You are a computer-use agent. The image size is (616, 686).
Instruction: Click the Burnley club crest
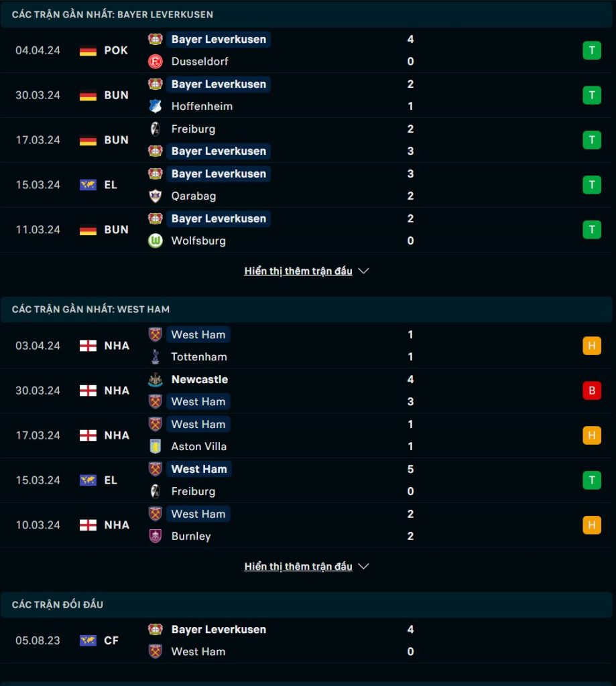(155, 536)
